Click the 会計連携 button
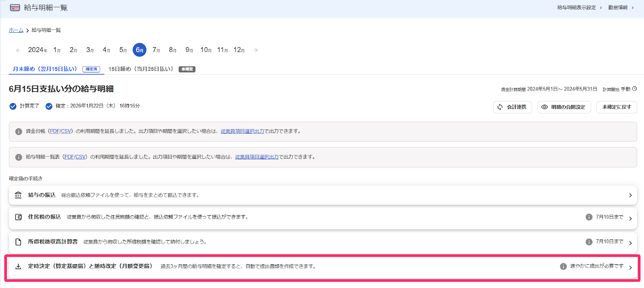 (512, 107)
